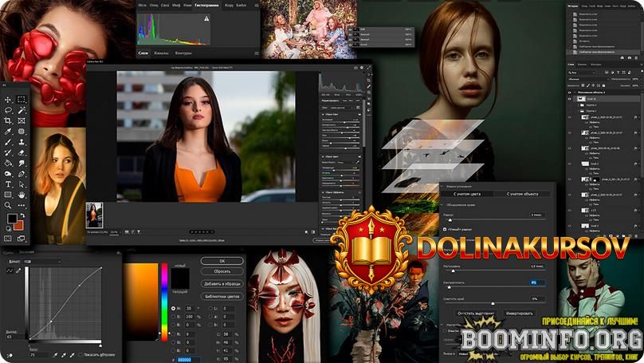
Task: Switch to the Слои tab below histogram
Action: pos(143,53)
